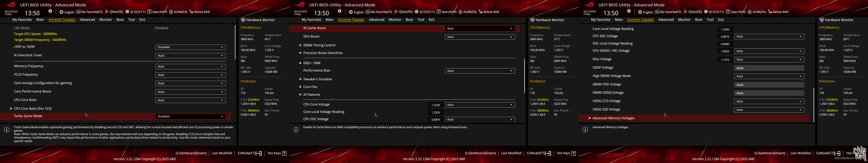This screenshot has width=868, height=163.
Task: Open the Performance Bias dropdown
Action: (x=480, y=71)
